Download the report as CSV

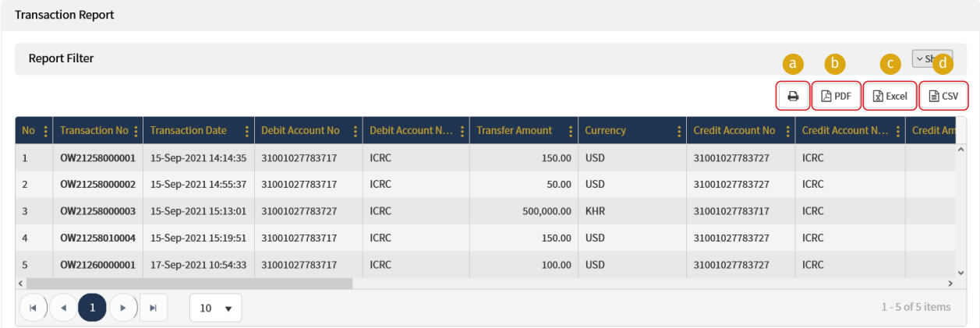click(943, 97)
